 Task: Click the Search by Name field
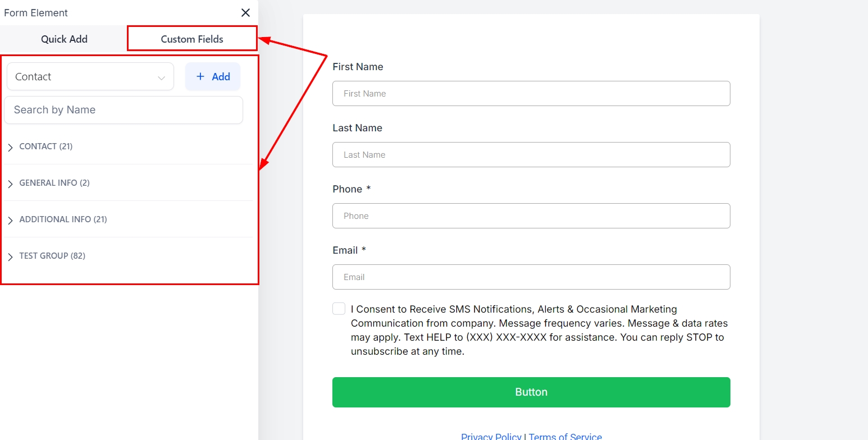(124, 110)
